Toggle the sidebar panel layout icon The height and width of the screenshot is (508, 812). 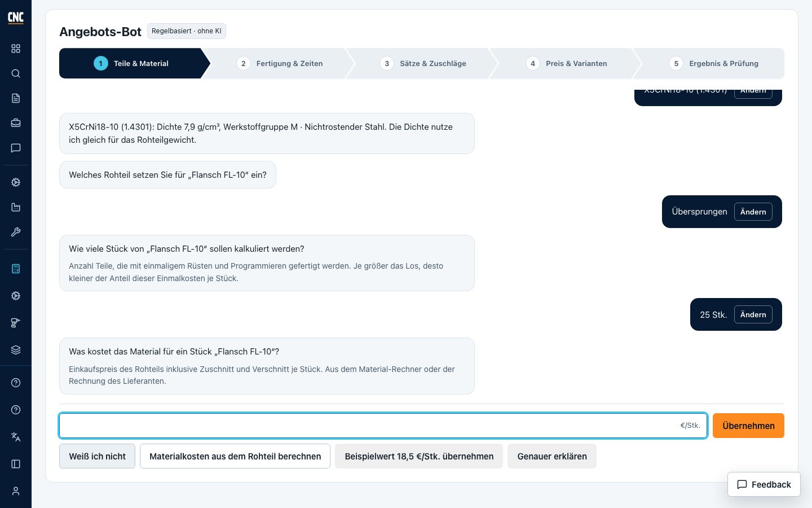point(16,464)
